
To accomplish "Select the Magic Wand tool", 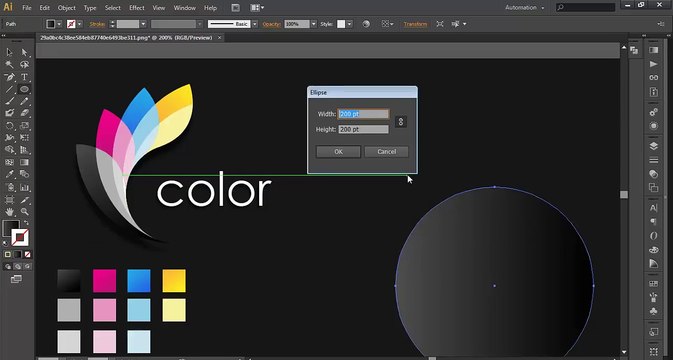I will click(x=9, y=65).
